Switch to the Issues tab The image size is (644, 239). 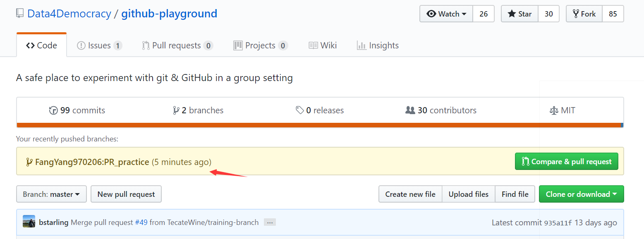[x=99, y=45]
